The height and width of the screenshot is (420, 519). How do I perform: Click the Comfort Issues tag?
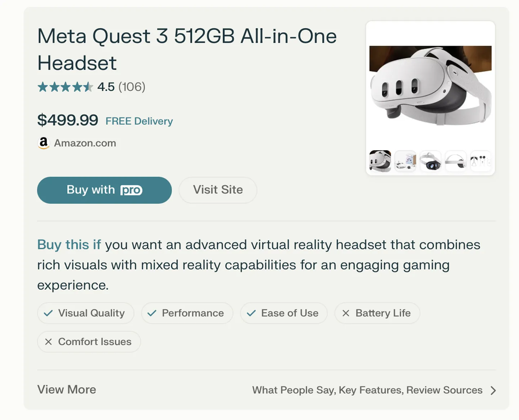click(89, 341)
